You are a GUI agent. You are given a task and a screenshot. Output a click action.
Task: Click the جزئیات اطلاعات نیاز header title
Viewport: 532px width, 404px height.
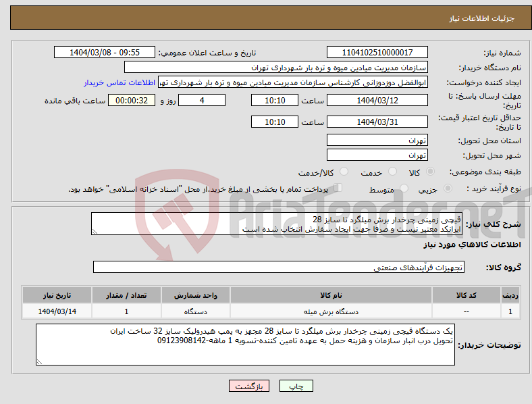(x=482, y=18)
